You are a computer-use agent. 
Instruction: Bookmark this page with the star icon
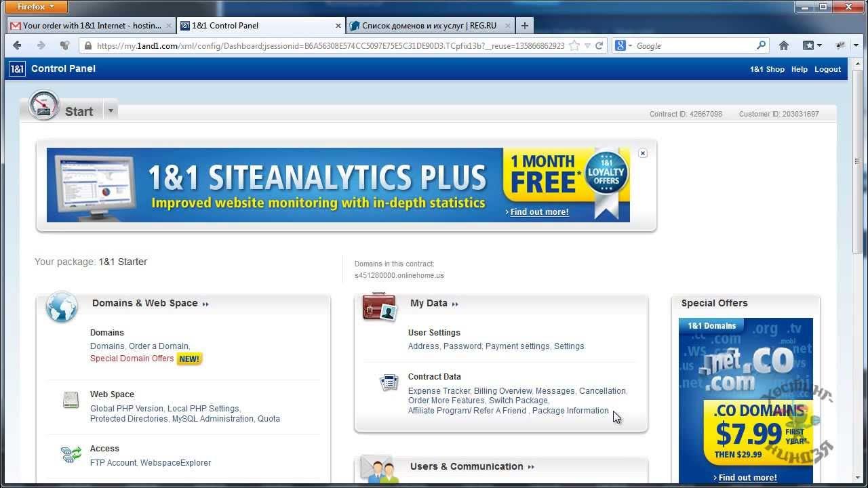tap(574, 46)
